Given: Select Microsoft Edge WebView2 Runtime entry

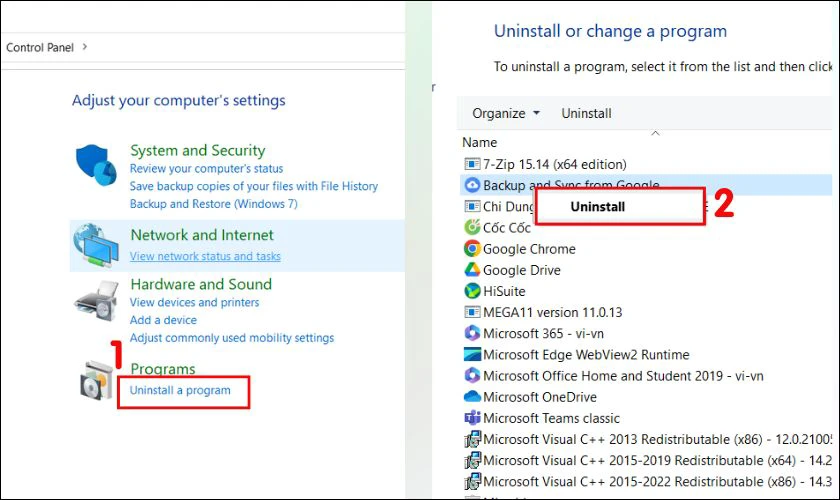Looking at the screenshot, I should pos(586,355).
